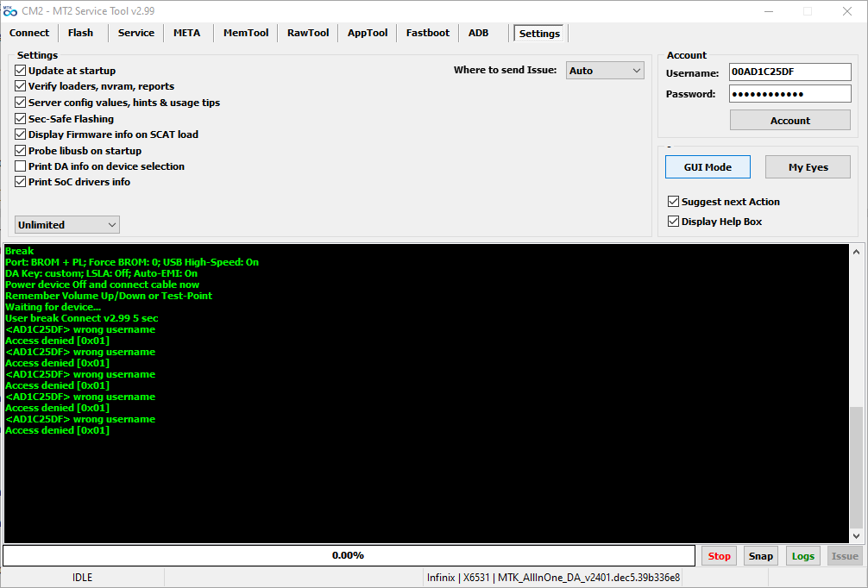This screenshot has height=588, width=868.
Task: Enable Print DA info on device selection
Action: tap(21, 166)
